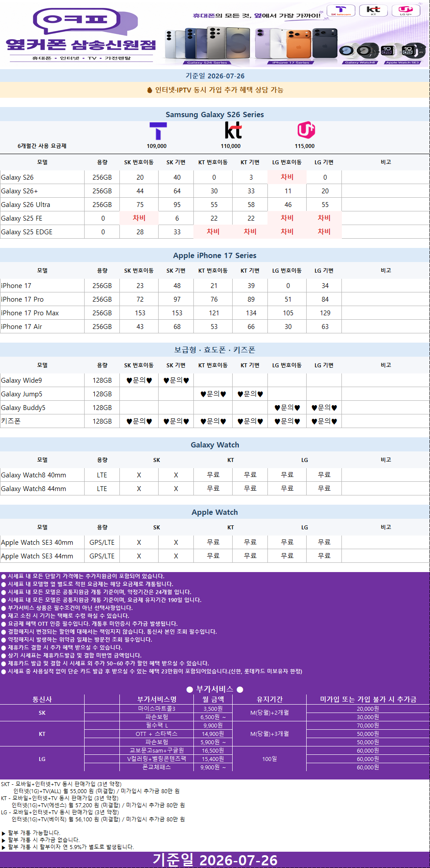430x868 pixels.
Task: Click the 109,000 plan price under T logo
Action: 157,146
